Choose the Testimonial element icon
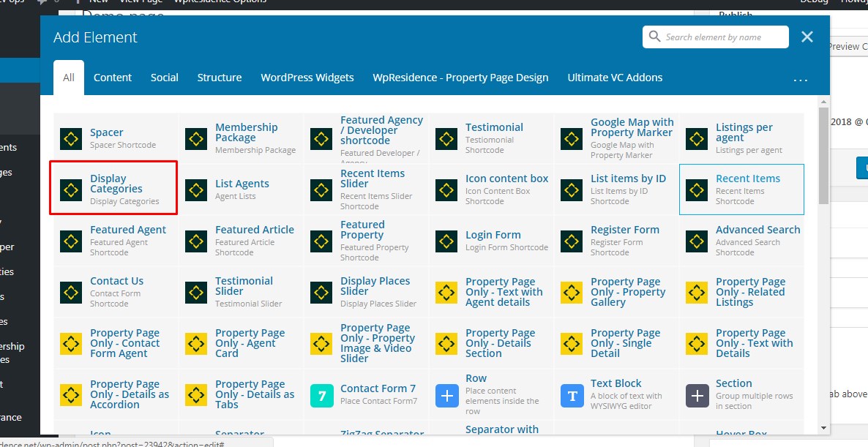868x447 pixels. (x=446, y=139)
